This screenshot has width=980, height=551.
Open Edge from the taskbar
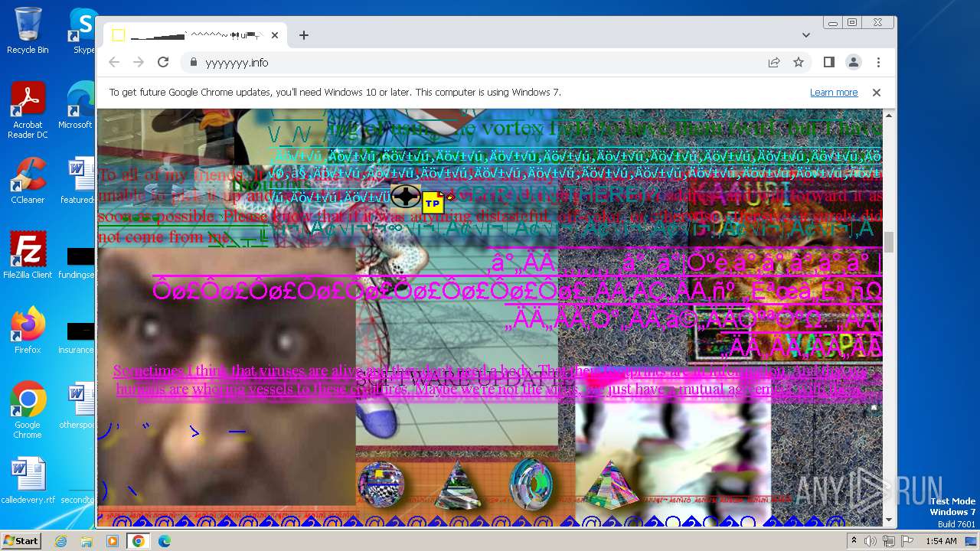(165, 541)
